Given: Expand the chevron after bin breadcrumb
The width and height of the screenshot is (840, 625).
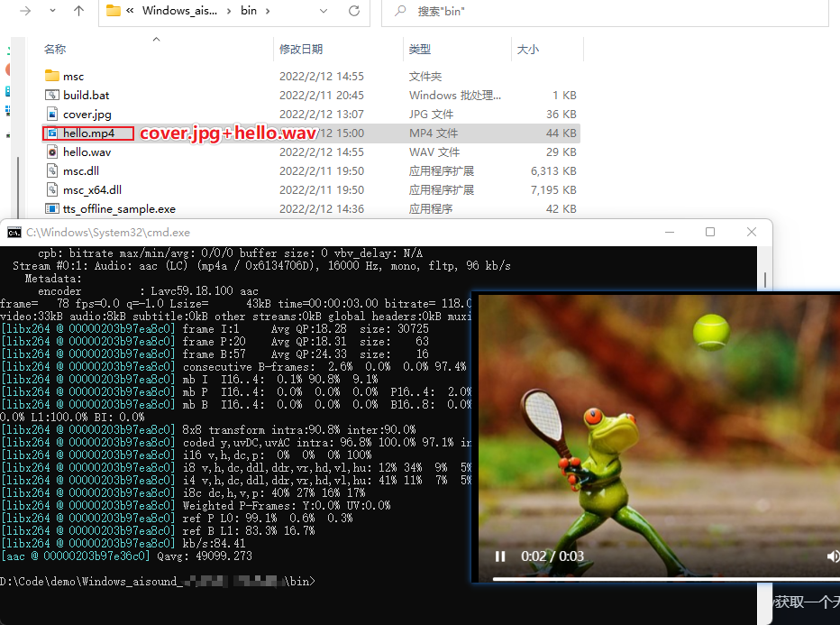Looking at the screenshot, I should [268, 11].
